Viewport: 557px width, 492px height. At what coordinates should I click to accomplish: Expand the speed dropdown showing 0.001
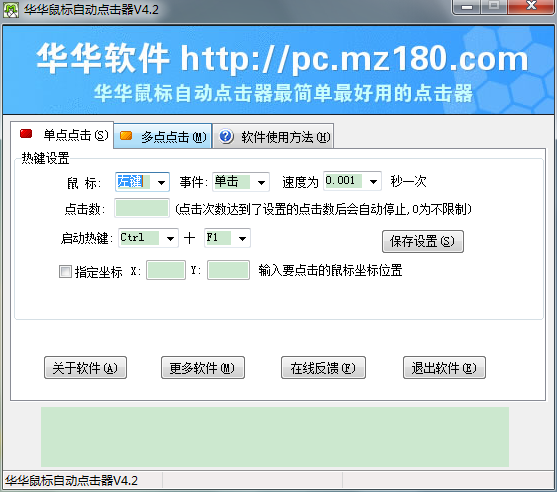click(373, 182)
